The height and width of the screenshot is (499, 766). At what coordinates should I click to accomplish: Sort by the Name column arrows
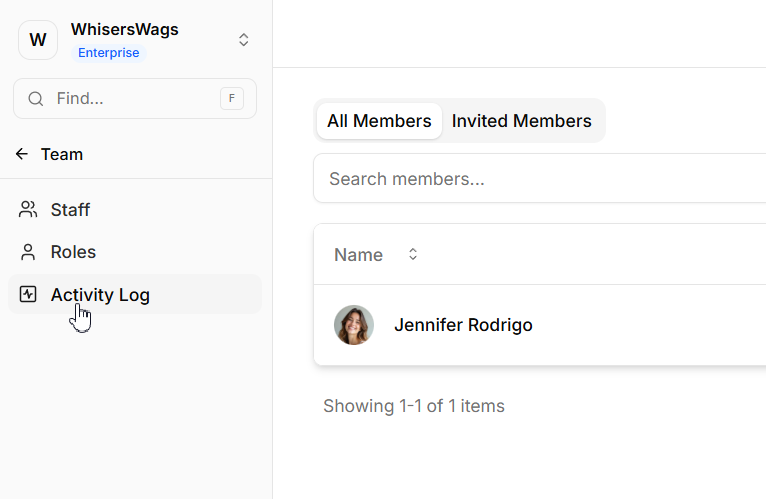(x=413, y=255)
